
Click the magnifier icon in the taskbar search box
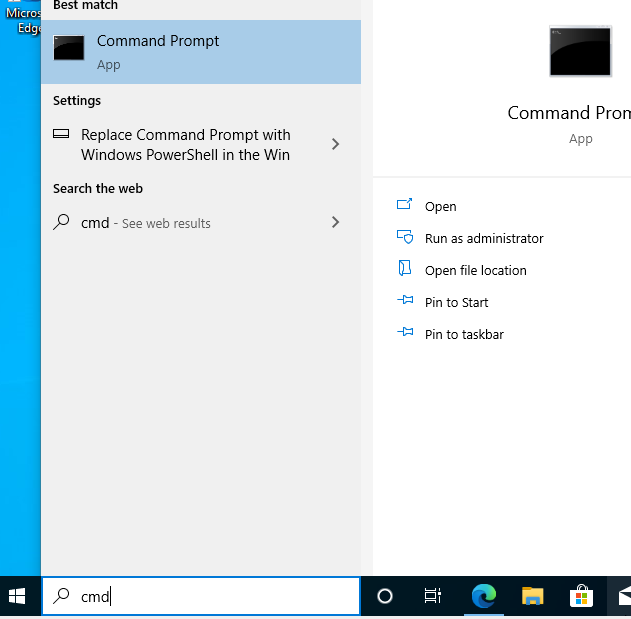61,596
